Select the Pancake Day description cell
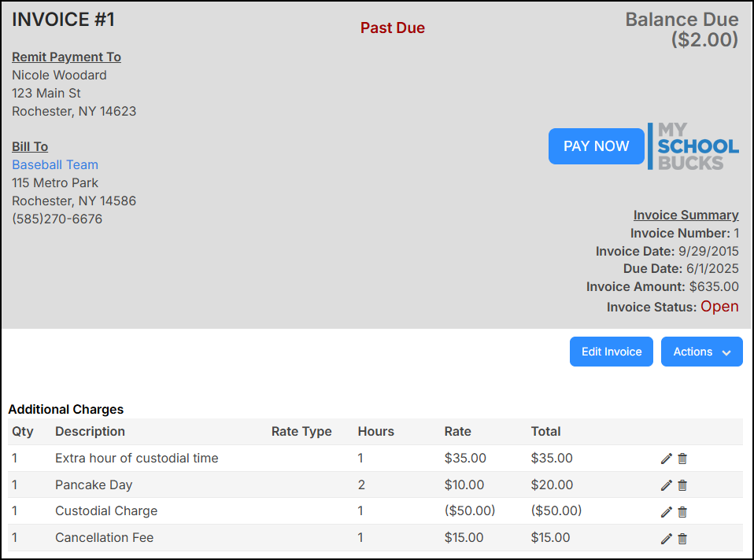The image size is (754, 560). coord(94,484)
